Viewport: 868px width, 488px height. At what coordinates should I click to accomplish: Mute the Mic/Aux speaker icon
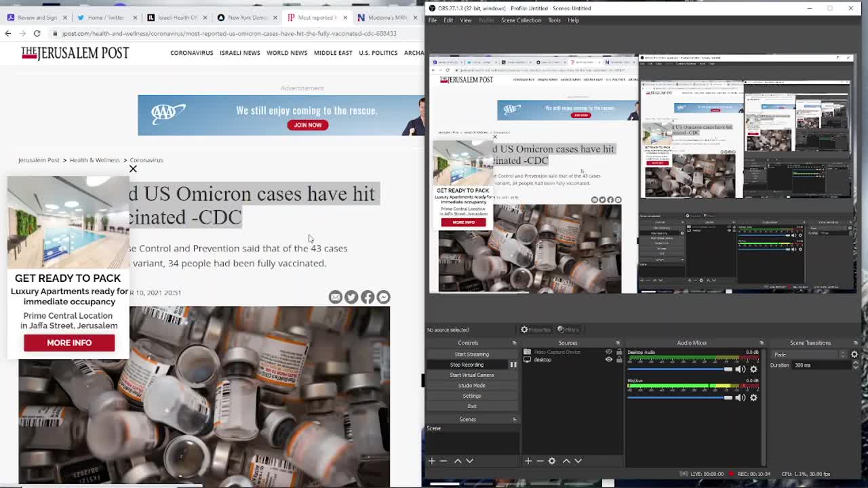tap(741, 398)
